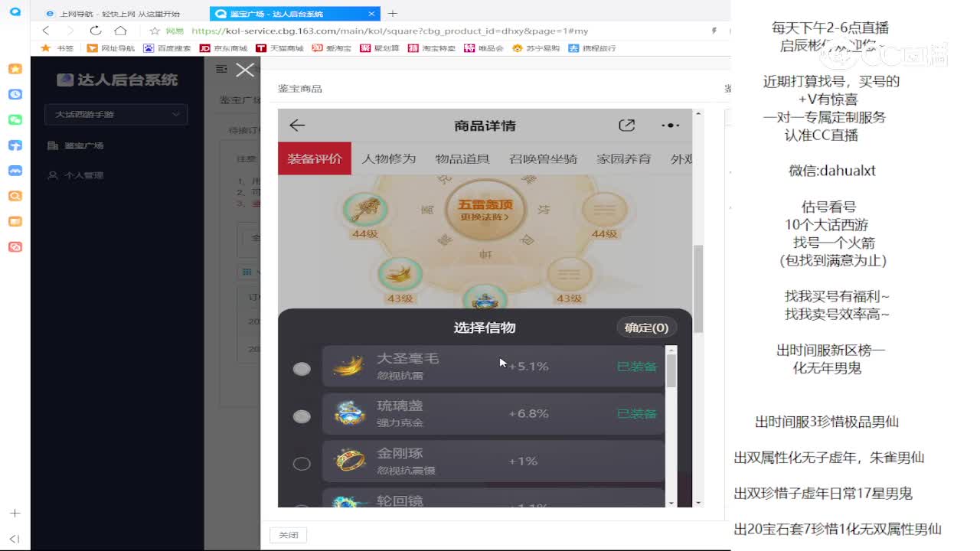The image size is (980, 551).
Task: Toggle the hamburger menu collapse icon
Action: [x=221, y=69]
